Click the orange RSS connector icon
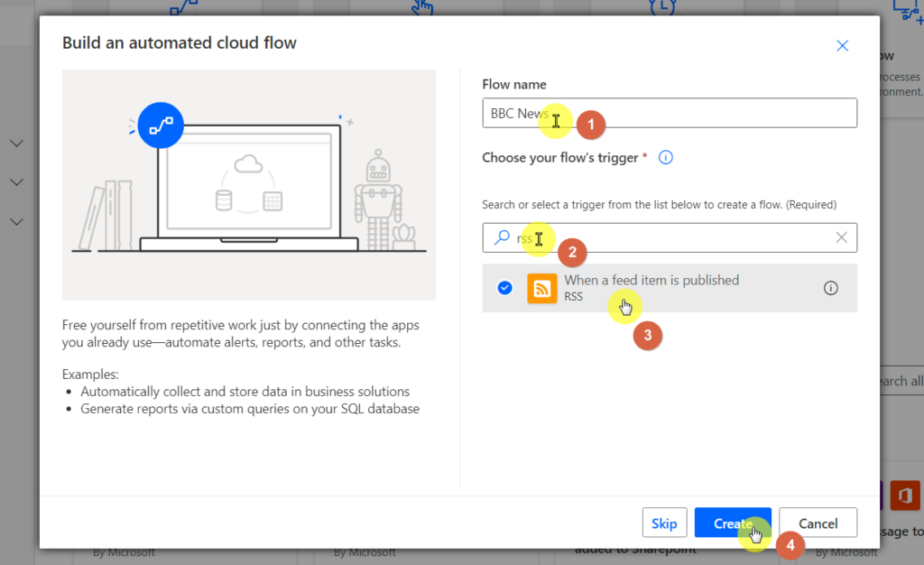 coord(541,288)
